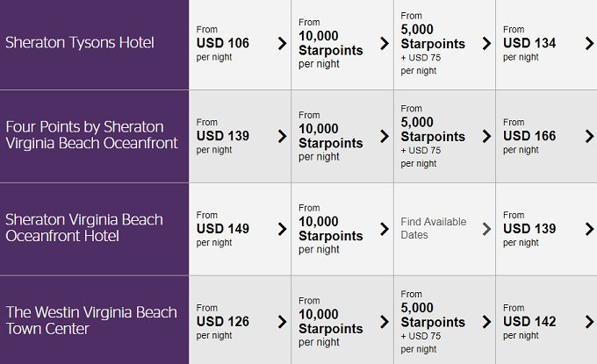The height and width of the screenshot is (364, 597).
Task: Select Find Available Dates for Sheraton Virginia Beach
Action: (434, 228)
